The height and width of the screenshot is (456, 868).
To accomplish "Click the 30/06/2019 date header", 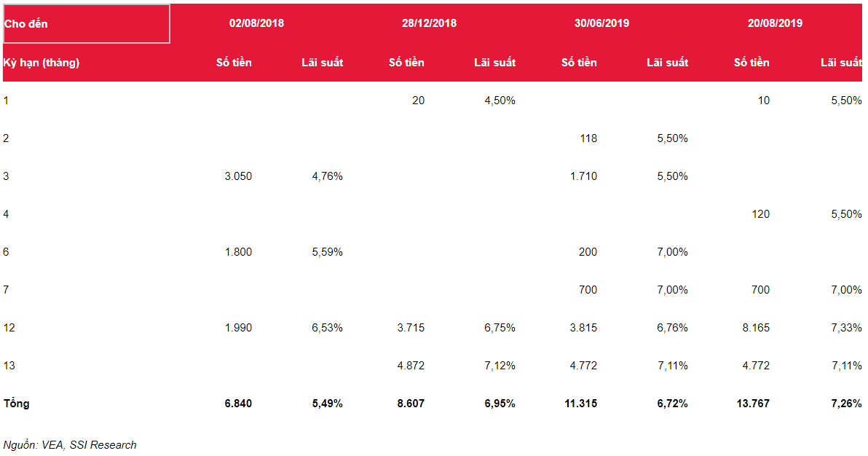I will (x=601, y=23).
